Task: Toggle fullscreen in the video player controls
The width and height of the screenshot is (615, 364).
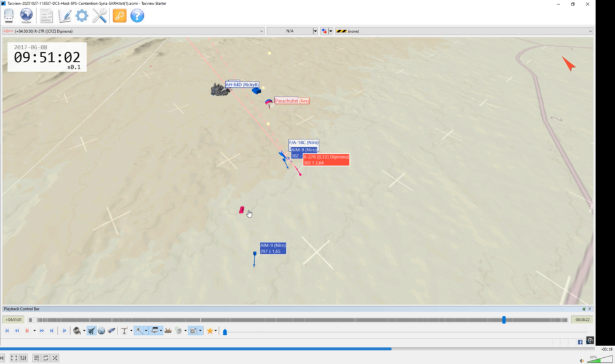Action: coord(14,358)
